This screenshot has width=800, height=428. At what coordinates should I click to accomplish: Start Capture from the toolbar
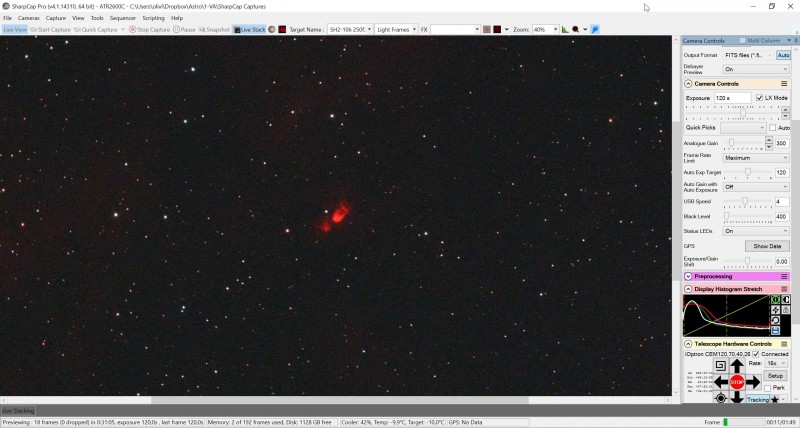pyautogui.click(x=50, y=30)
